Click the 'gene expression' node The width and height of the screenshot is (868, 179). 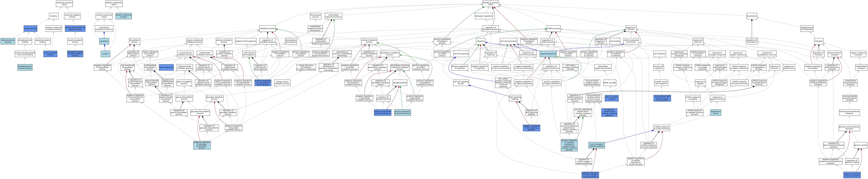[166, 67]
